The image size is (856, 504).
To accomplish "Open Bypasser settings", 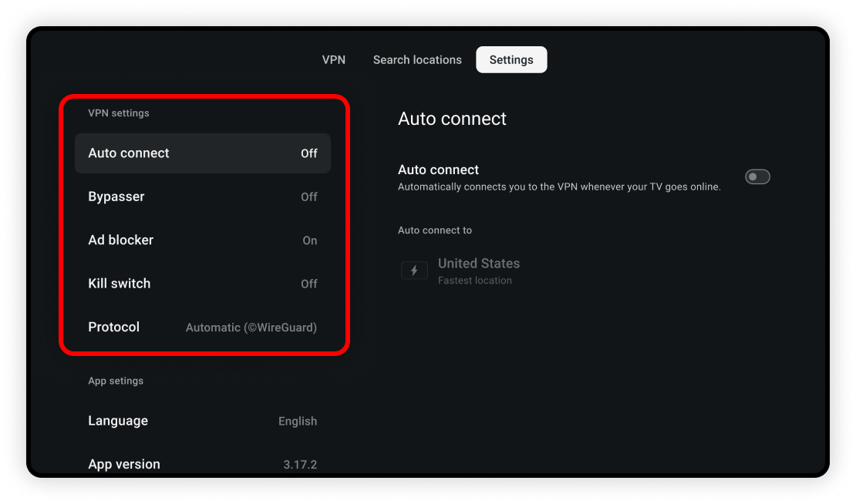I will tap(203, 197).
